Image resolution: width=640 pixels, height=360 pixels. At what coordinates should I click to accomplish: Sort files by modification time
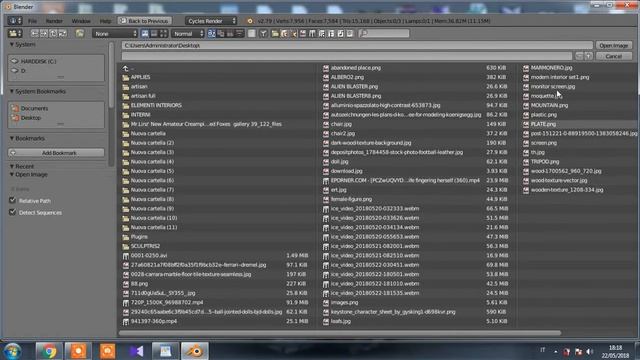coord(230,33)
